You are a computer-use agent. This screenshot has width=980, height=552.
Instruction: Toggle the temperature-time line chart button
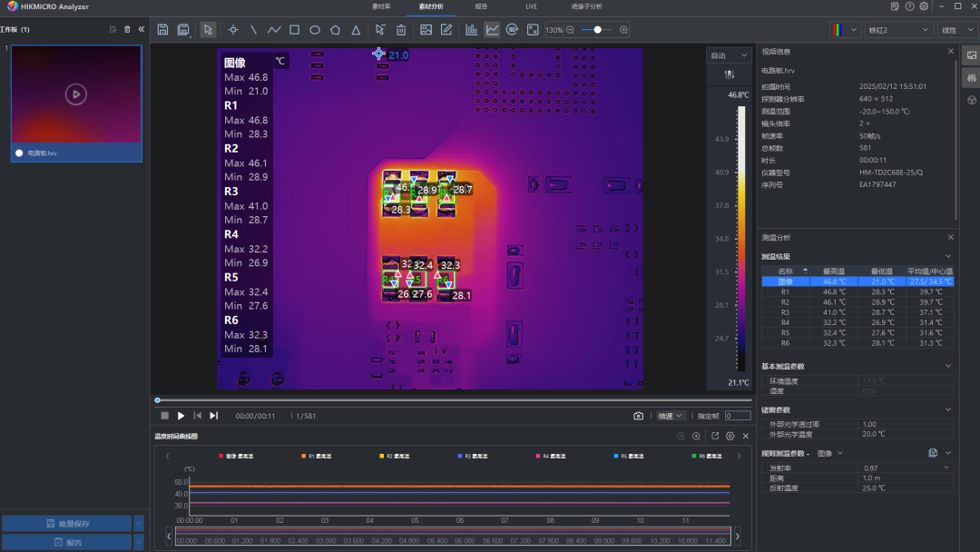pyautogui.click(x=492, y=30)
